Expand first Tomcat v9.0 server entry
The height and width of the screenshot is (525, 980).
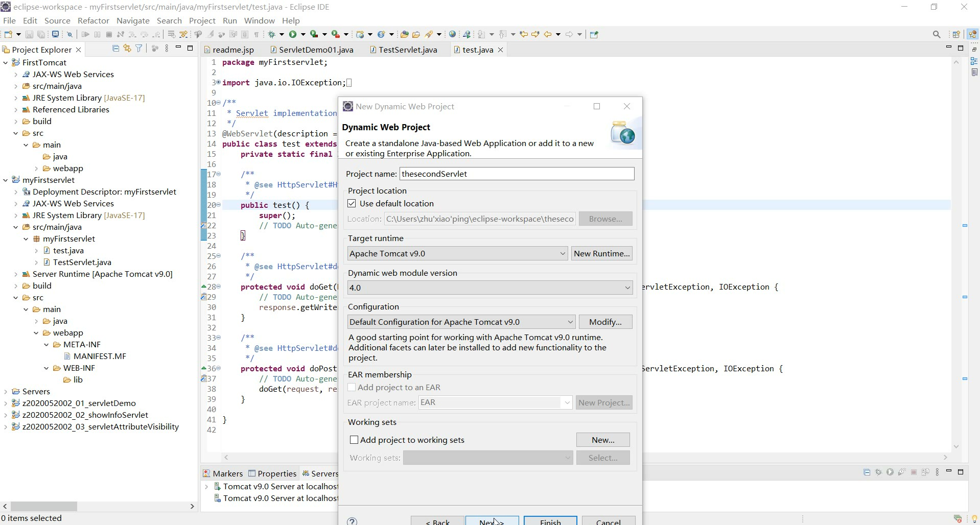206,487
